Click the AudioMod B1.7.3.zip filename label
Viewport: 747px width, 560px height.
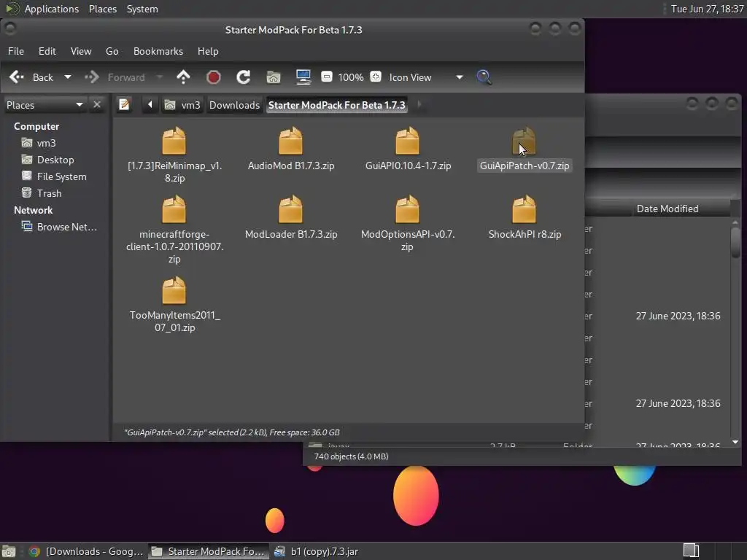[x=291, y=166]
